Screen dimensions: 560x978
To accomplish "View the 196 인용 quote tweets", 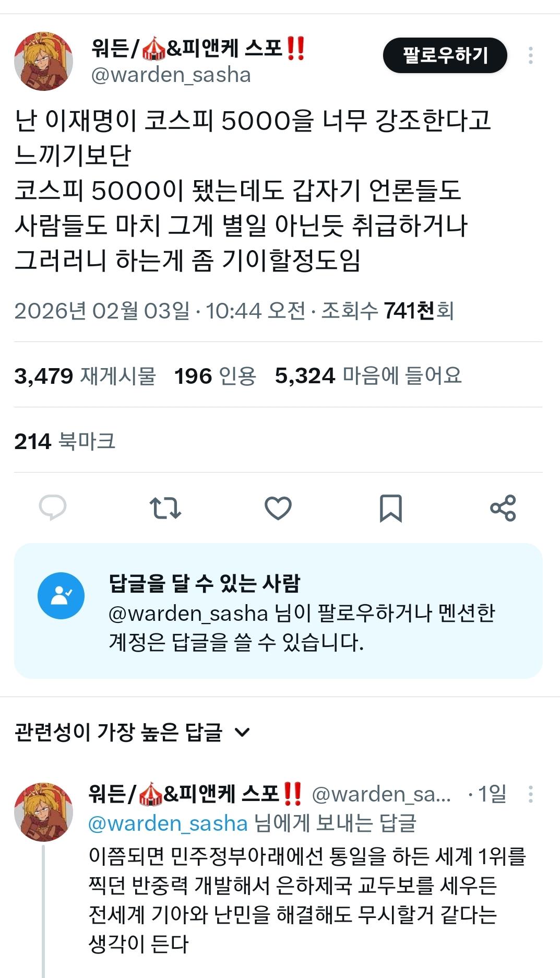I will tap(215, 375).
